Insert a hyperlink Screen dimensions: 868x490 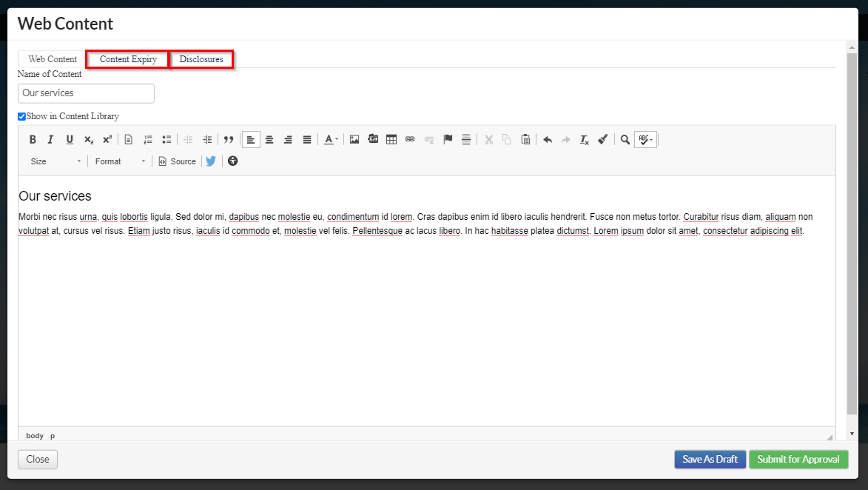coord(410,140)
